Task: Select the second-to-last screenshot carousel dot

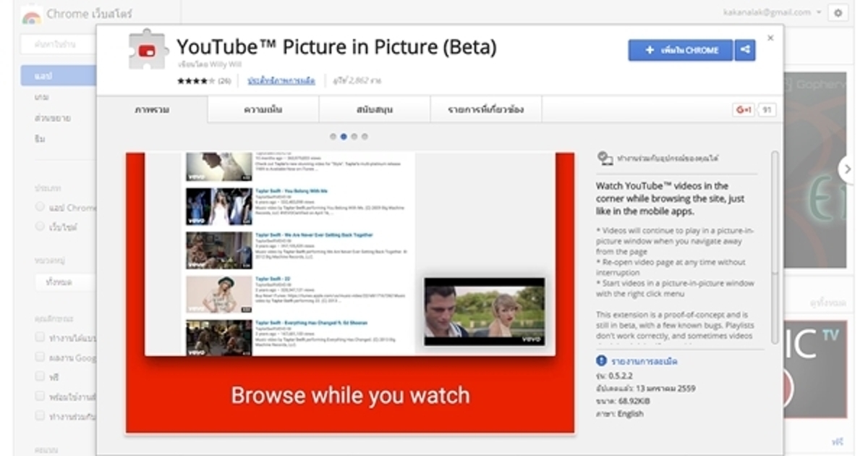Action: click(354, 136)
